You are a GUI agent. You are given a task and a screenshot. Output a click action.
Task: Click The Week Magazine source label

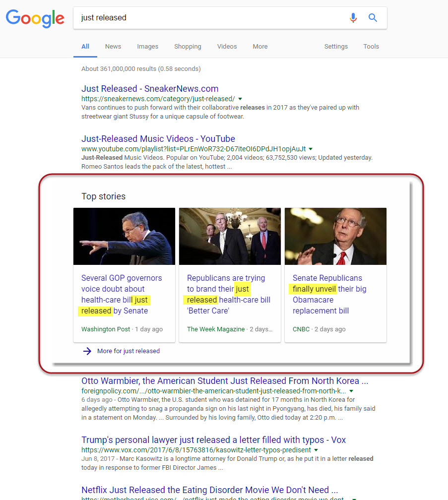[x=216, y=329]
